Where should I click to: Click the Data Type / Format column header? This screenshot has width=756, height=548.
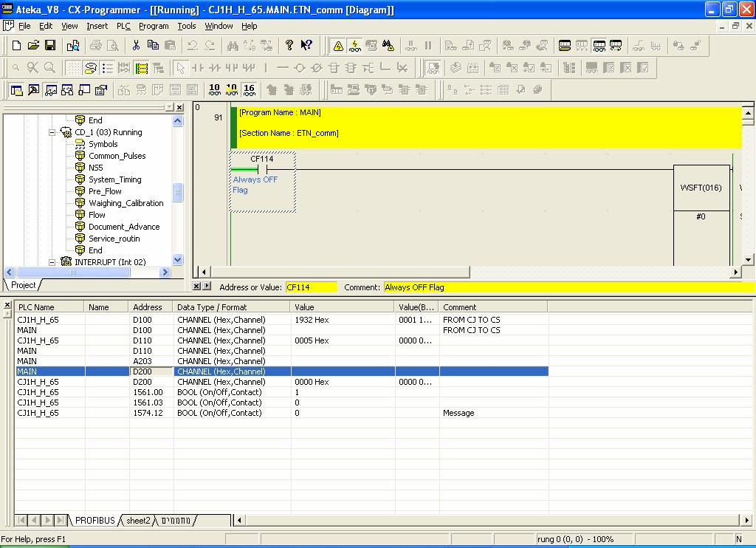231,307
